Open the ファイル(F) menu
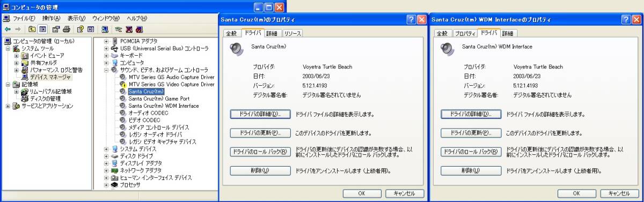644x202 pixels. coord(24,18)
